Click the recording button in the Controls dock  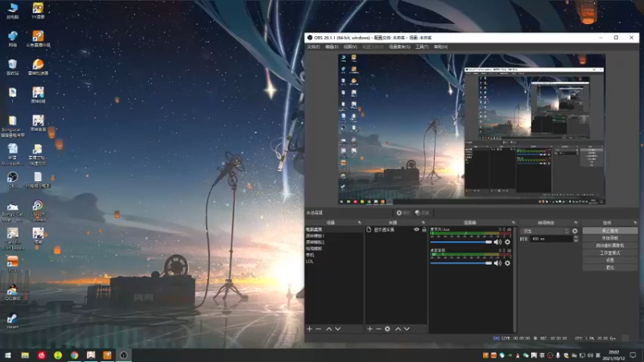coord(610,238)
